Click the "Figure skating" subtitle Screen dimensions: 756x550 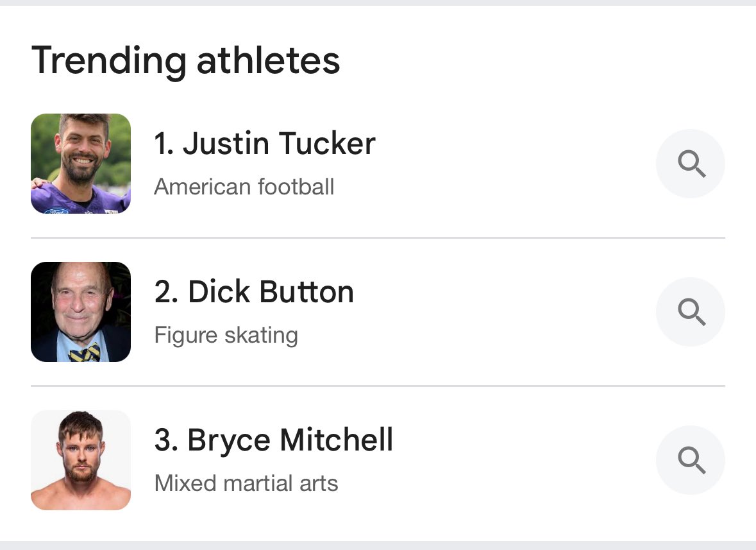(226, 335)
